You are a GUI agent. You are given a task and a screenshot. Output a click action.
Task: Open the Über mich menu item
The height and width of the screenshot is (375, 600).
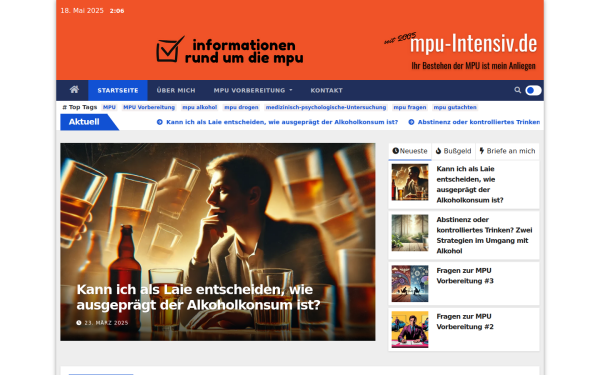pyautogui.click(x=176, y=90)
